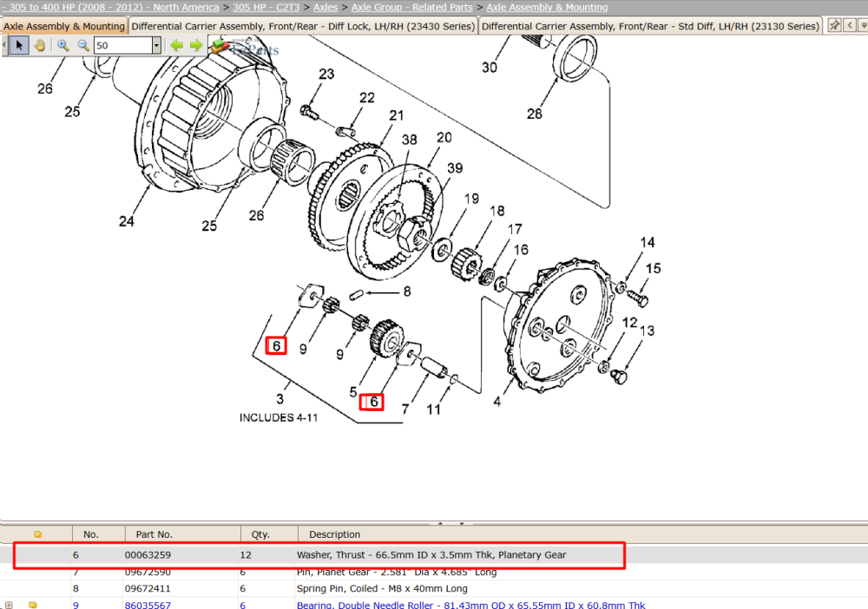The height and width of the screenshot is (609, 868).
Task: Click callout number 22 in diagram
Action: [367, 97]
